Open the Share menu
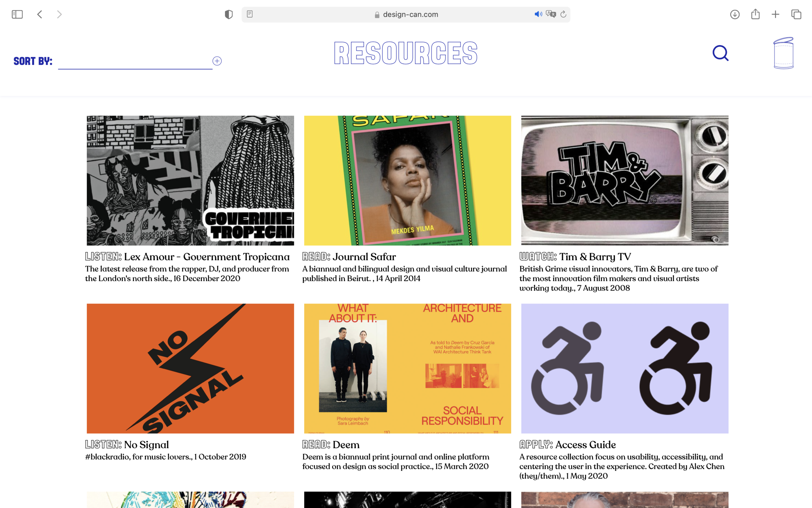Screen dimensions: 812x508 [755, 14]
